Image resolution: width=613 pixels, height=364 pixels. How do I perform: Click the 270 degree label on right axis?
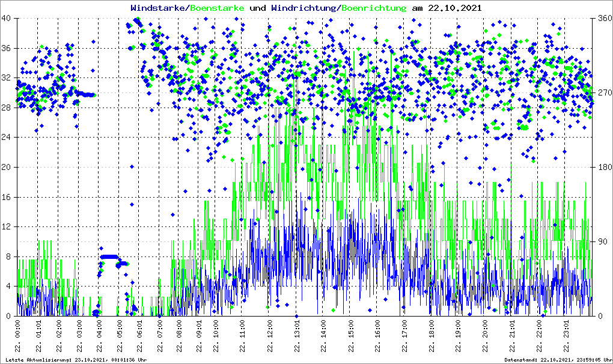[603, 93]
